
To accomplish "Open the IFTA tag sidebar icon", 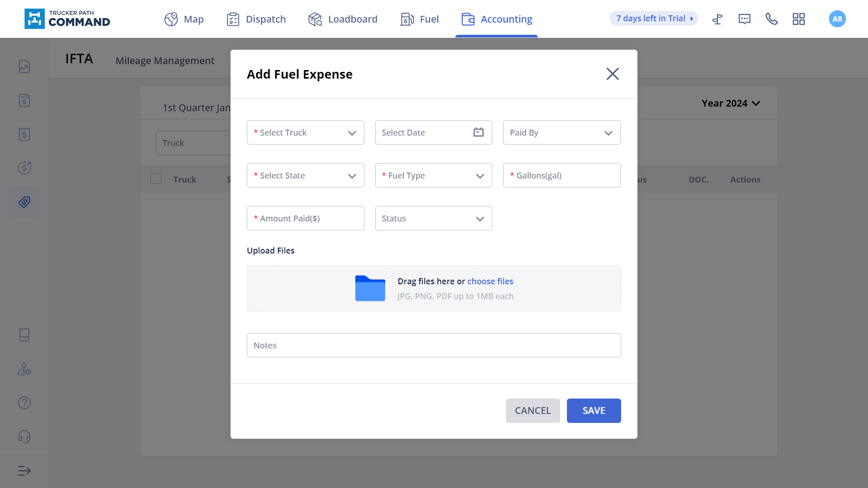I will [24, 202].
